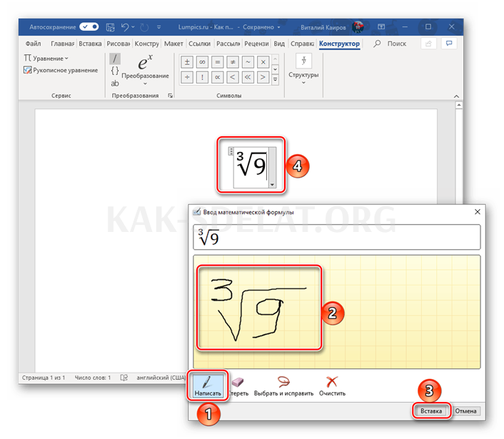Switch to the Вставка ribbon tab

[90, 44]
